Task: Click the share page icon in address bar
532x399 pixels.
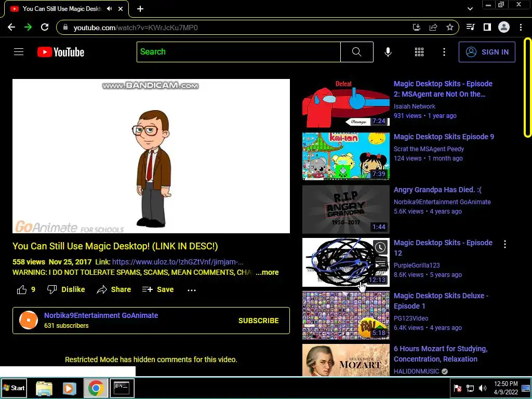Action: [433, 28]
